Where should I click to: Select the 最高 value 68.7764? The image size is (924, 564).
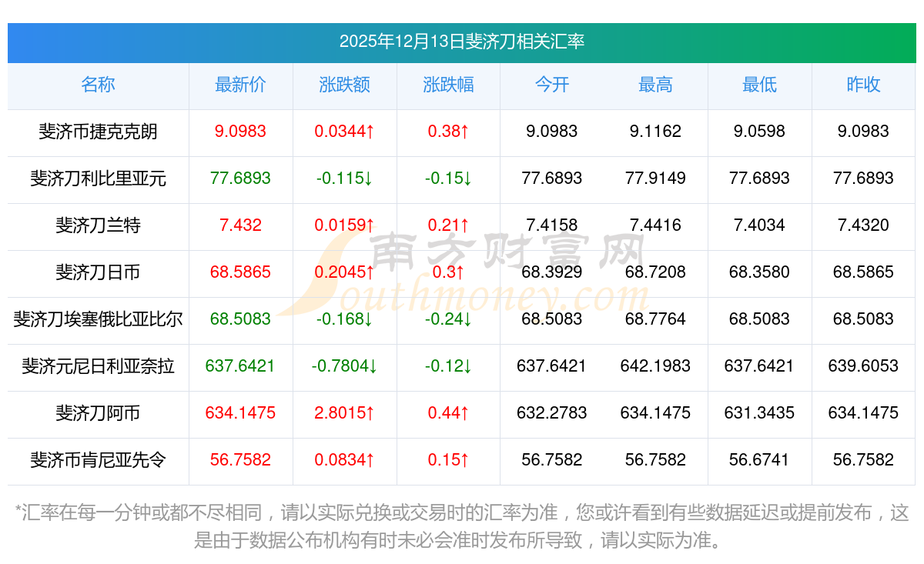655,319
